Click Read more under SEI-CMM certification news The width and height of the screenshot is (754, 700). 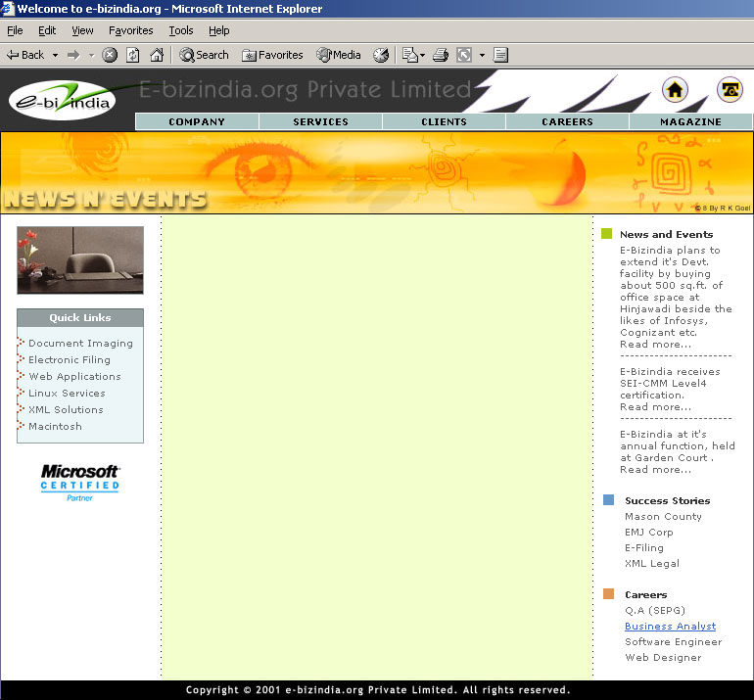point(655,406)
